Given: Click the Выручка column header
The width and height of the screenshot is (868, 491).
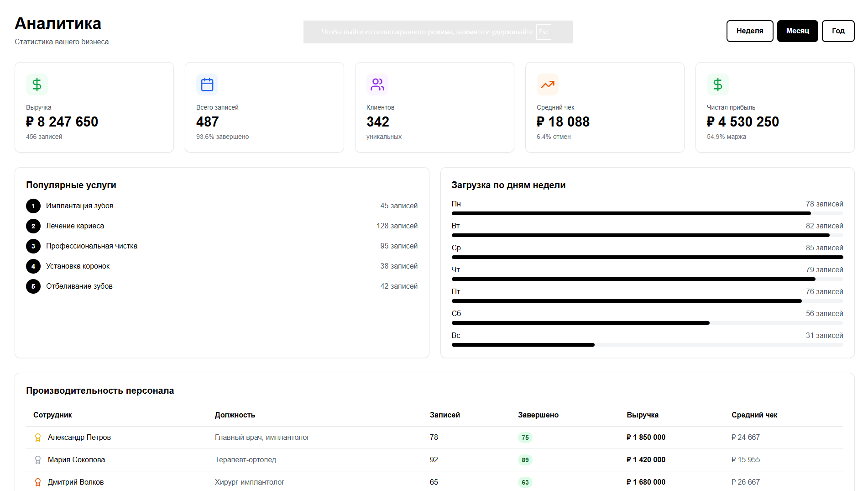Looking at the screenshot, I should [642, 415].
